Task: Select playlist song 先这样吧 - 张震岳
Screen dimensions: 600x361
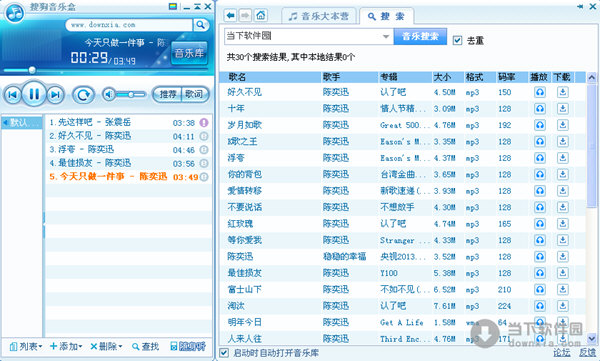Action: 128,123
